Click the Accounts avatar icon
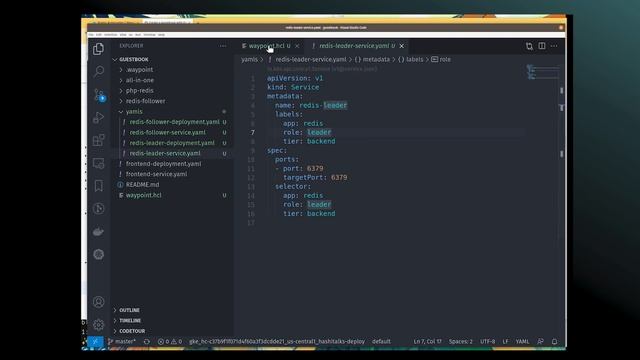The width and height of the screenshot is (640, 360). point(98,302)
